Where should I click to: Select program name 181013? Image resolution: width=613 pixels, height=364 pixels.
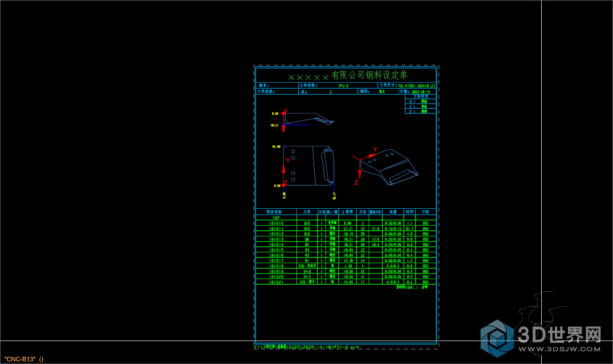coord(276,239)
